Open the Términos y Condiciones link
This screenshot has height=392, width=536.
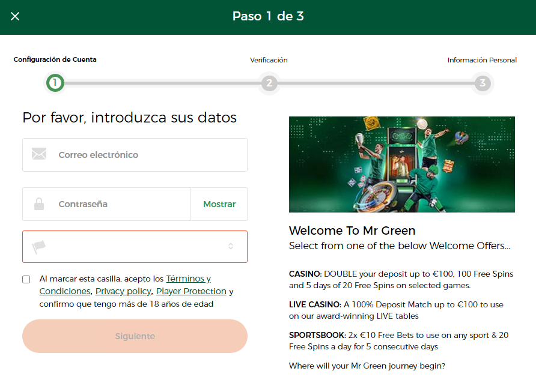(188, 279)
